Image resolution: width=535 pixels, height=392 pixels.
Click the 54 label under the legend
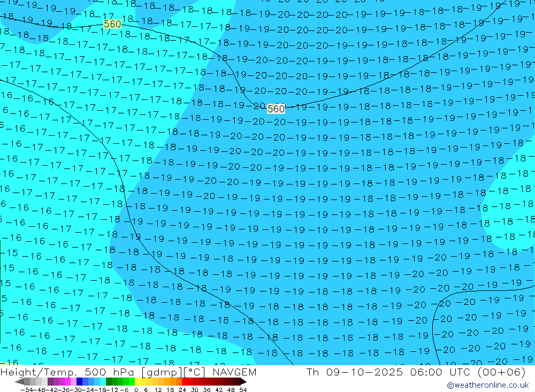click(x=243, y=390)
